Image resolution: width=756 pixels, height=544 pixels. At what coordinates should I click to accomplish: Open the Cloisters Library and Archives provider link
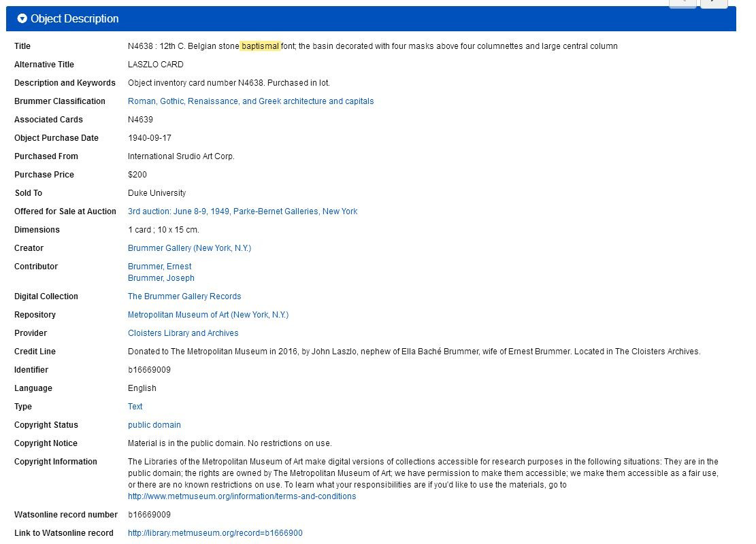pyautogui.click(x=183, y=333)
